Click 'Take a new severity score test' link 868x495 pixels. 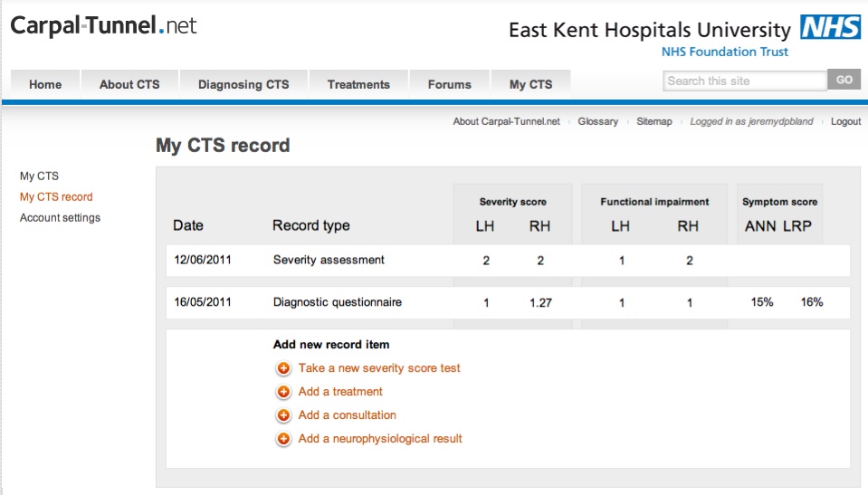(x=379, y=368)
